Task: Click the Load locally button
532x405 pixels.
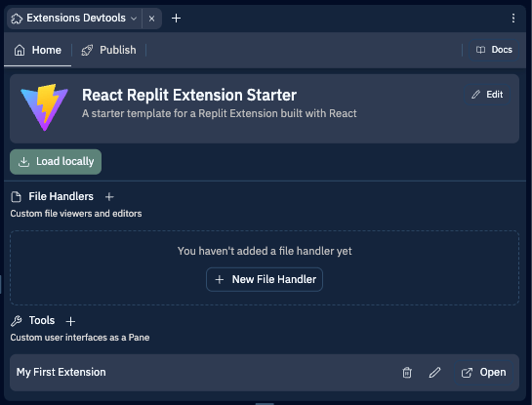Action: [56, 162]
